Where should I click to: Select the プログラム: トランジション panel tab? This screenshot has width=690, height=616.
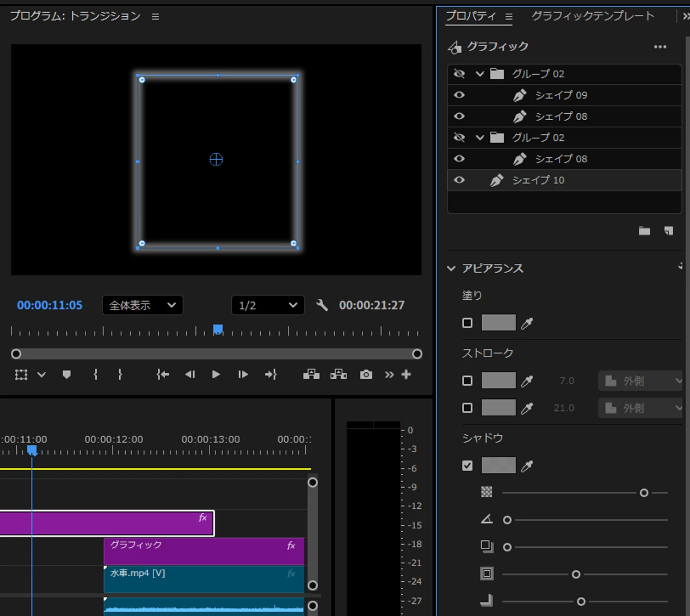point(75,16)
